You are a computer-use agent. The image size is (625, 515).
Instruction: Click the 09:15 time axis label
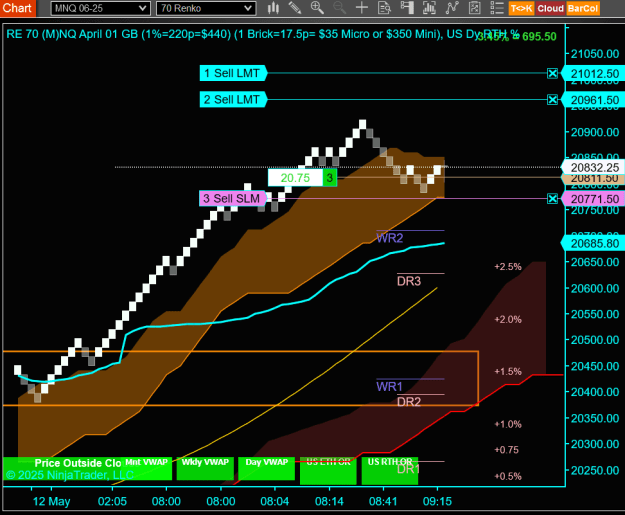click(437, 501)
